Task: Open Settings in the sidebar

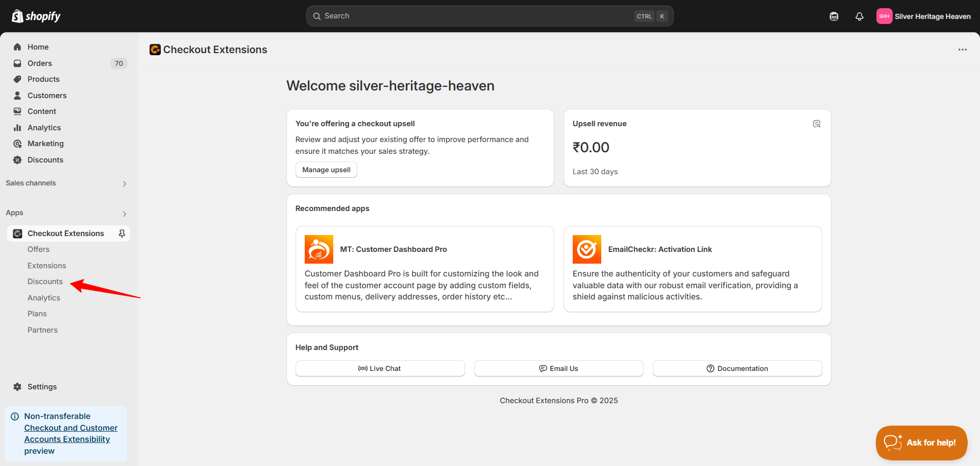Action: [x=42, y=387]
